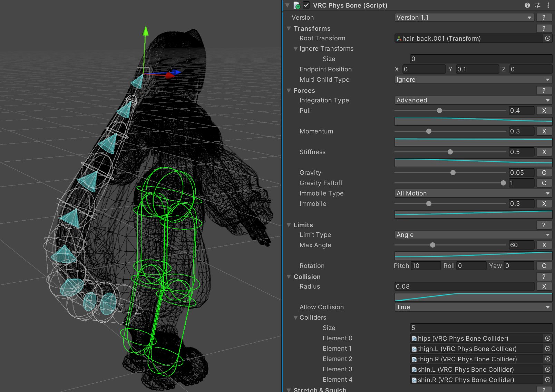This screenshot has height=392, width=555.
Task: Open the Version dropdown
Action: pyautogui.click(x=464, y=18)
